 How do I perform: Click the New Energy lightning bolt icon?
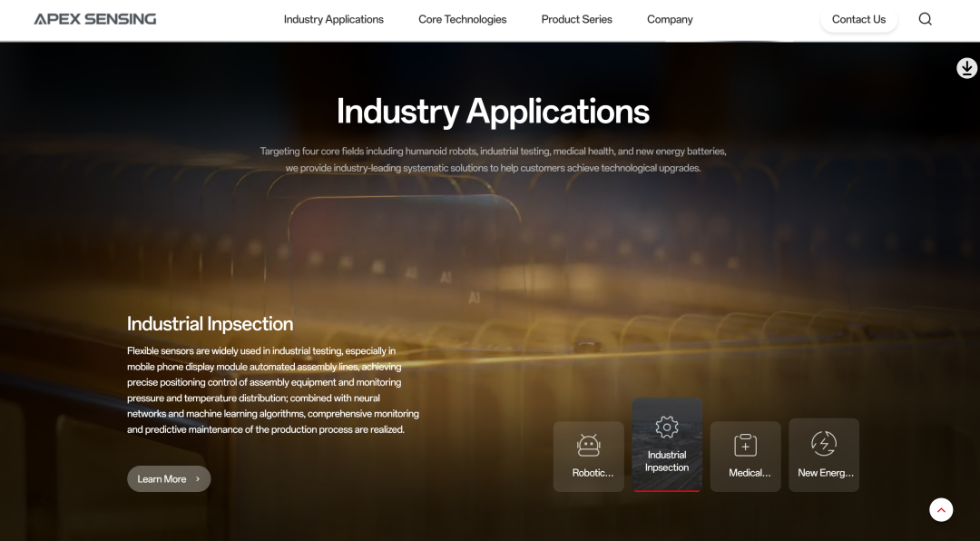coord(823,443)
